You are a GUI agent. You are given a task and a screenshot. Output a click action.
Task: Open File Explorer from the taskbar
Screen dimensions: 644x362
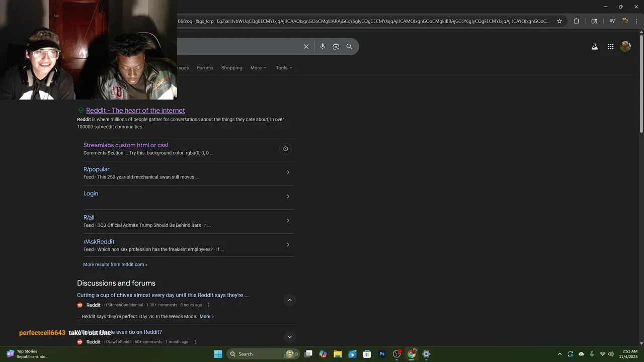(x=338, y=354)
